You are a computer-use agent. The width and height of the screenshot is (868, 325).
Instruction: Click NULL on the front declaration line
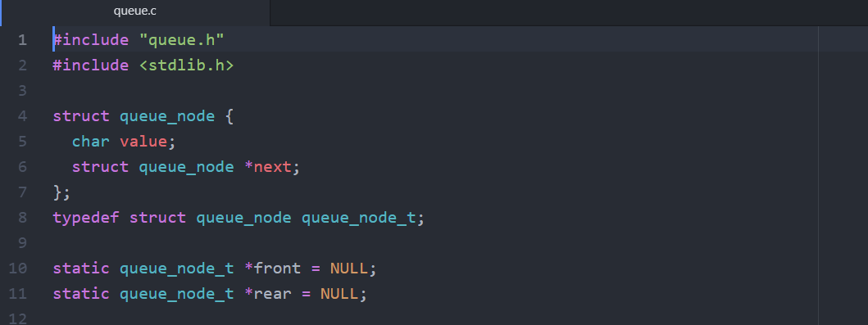[x=348, y=269]
